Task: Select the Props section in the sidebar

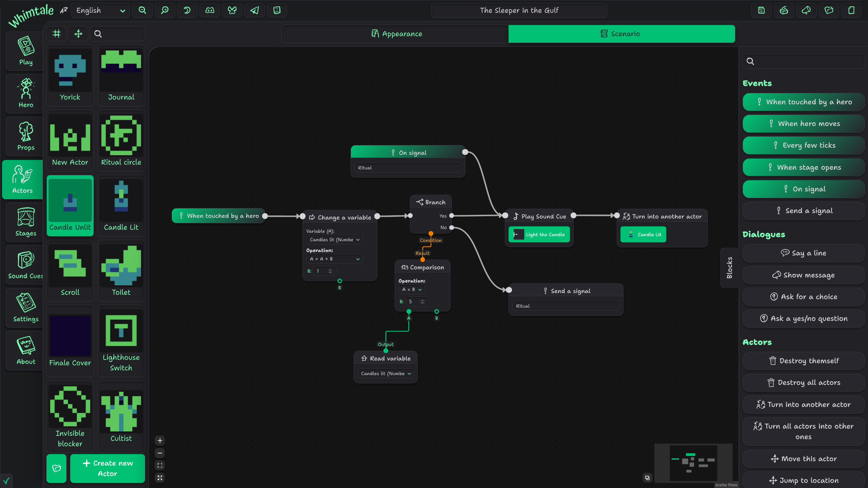Action: pos(24,137)
